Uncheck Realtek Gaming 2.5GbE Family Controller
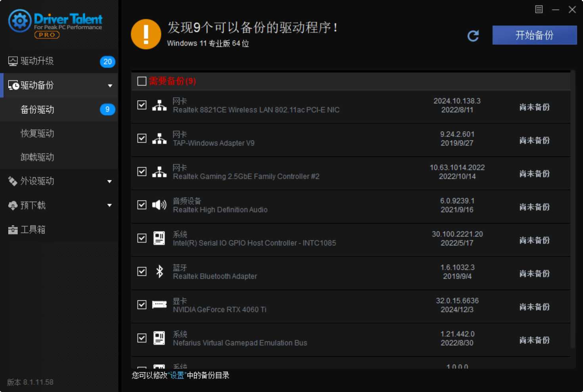This screenshot has height=392, width=583. point(142,172)
